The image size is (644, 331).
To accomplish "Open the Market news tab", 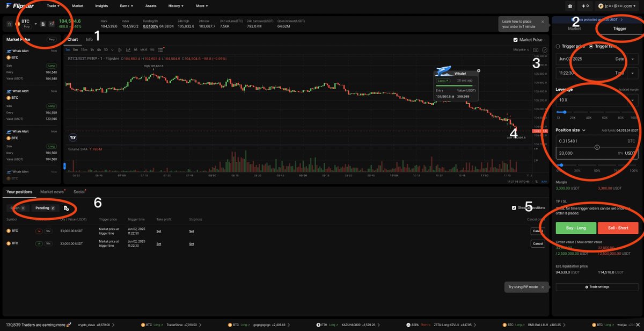I will (x=52, y=191).
